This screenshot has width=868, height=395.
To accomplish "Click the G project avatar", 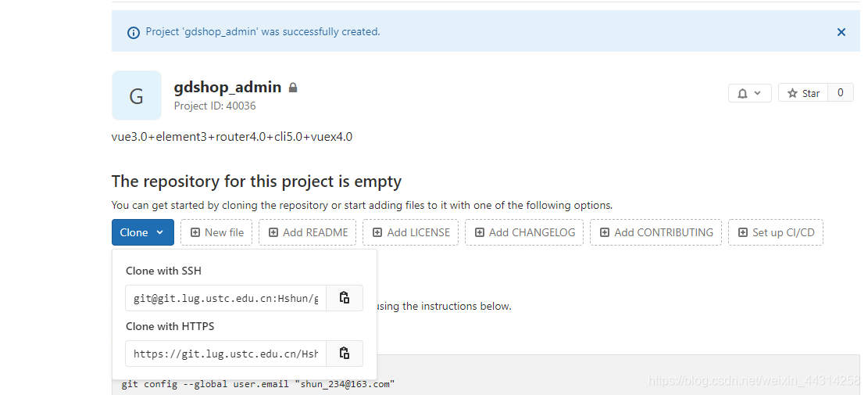I will pyautogui.click(x=137, y=95).
